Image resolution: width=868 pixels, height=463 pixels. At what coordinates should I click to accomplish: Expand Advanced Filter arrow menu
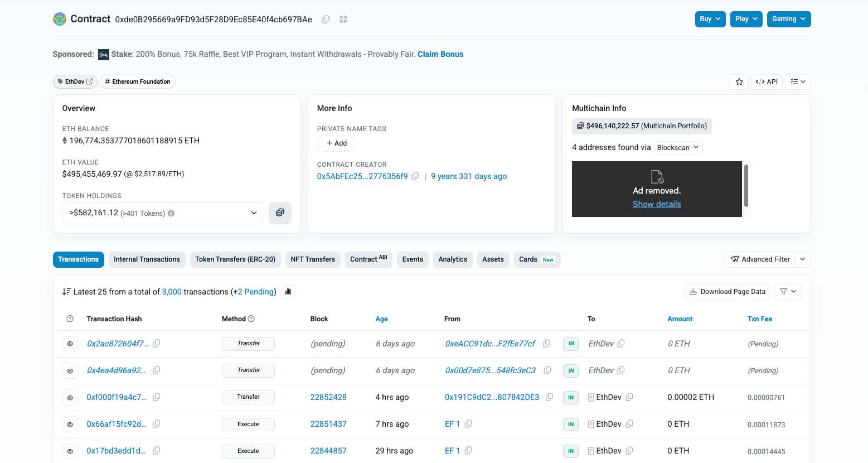(x=803, y=259)
